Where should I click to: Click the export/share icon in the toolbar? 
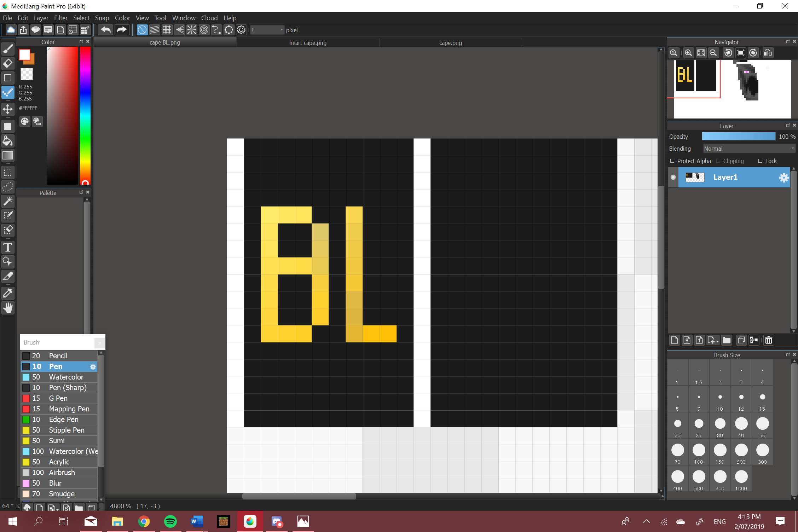23,30
